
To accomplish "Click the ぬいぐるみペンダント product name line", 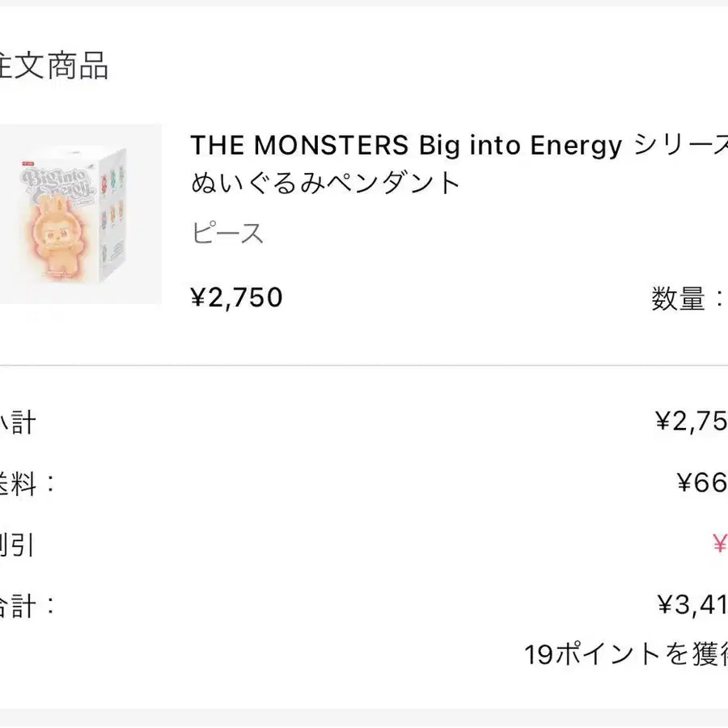I will pyautogui.click(x=325, y=183).
